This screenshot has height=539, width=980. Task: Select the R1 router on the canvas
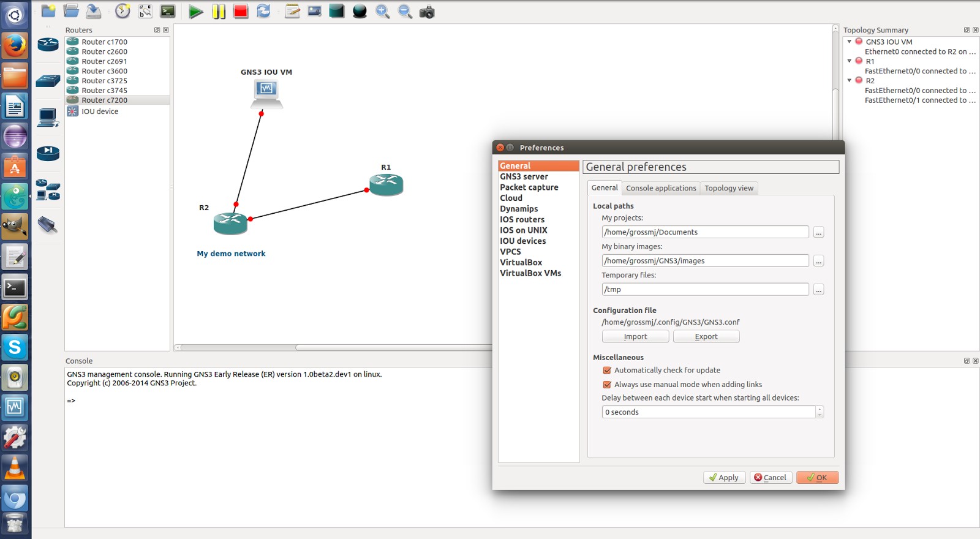pyautogui.click(x=386, y=184)
